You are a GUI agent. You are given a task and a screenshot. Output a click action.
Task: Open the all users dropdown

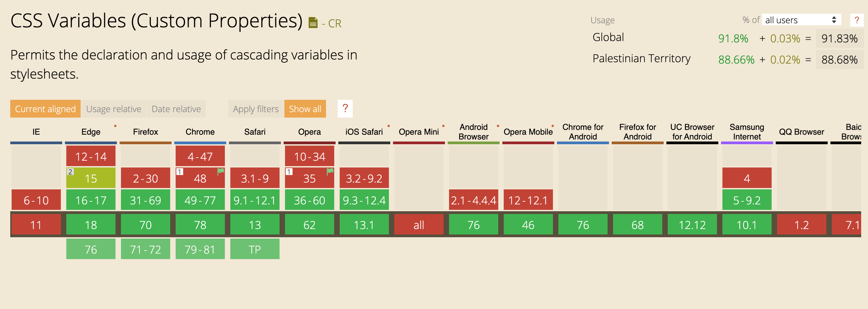(801, 20)
